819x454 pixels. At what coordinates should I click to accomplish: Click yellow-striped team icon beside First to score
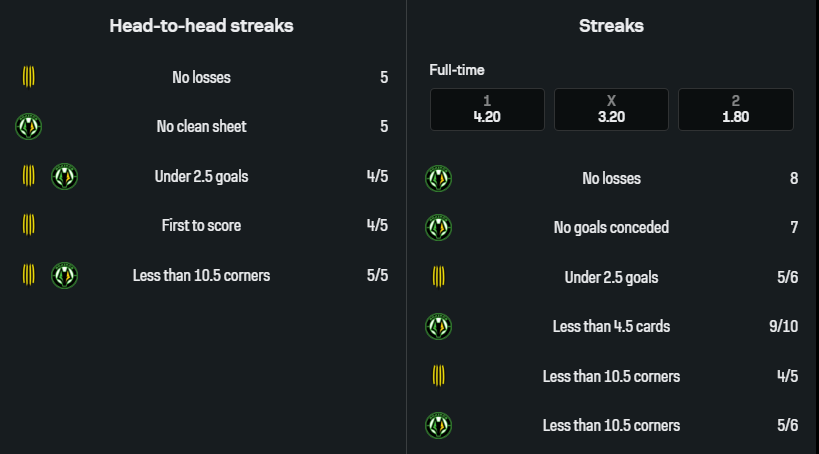[29, 225]
